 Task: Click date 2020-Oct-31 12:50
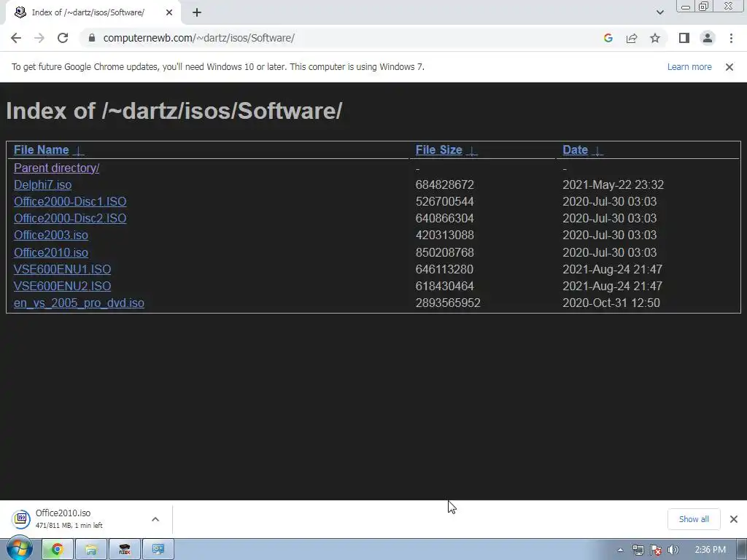click(611, 303)
